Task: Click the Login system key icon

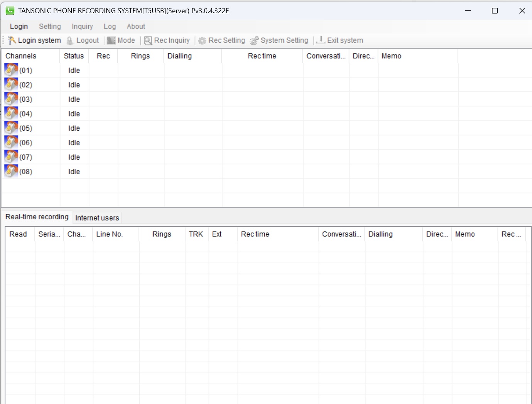Action: click(x=12, y=40)
